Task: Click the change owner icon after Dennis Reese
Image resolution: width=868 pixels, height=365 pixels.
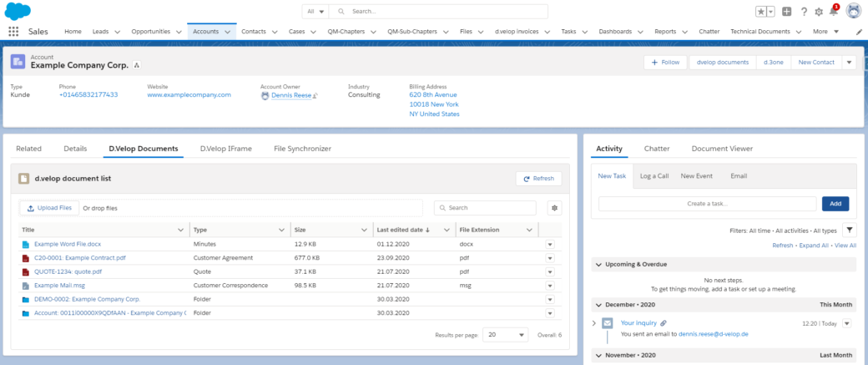Action: coord(315,95)
